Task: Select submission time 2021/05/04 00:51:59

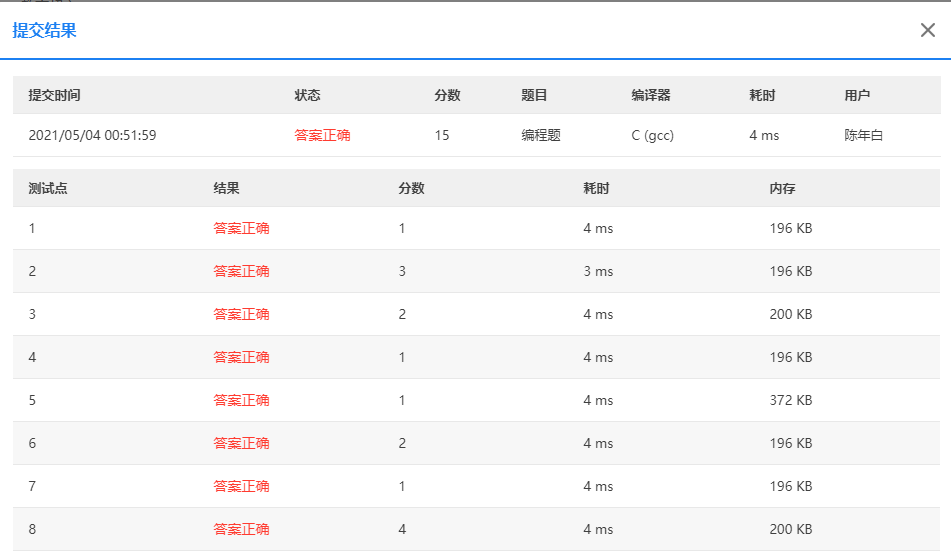Action: (x=92, y=135)
